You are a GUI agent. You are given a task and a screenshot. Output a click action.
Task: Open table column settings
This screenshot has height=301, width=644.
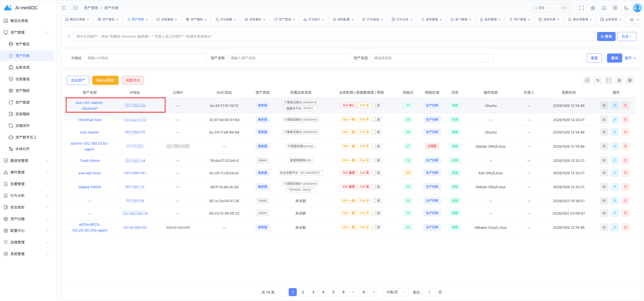tap(630, 80)
